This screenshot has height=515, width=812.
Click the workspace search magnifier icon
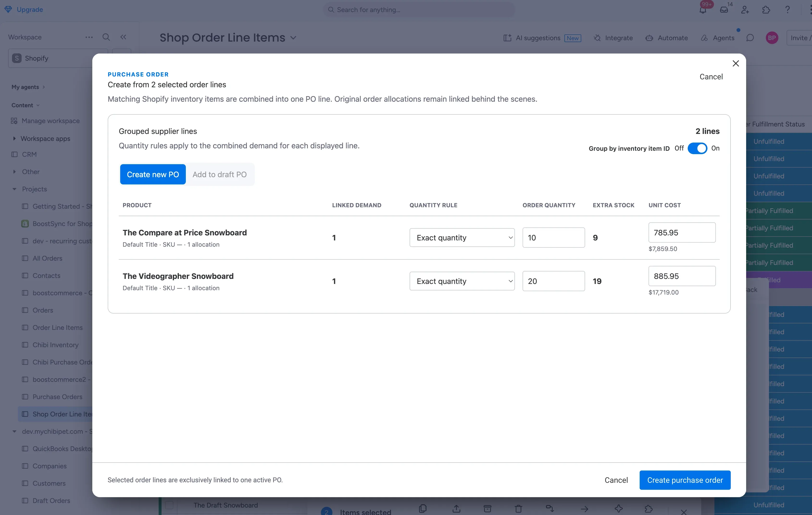106,37
